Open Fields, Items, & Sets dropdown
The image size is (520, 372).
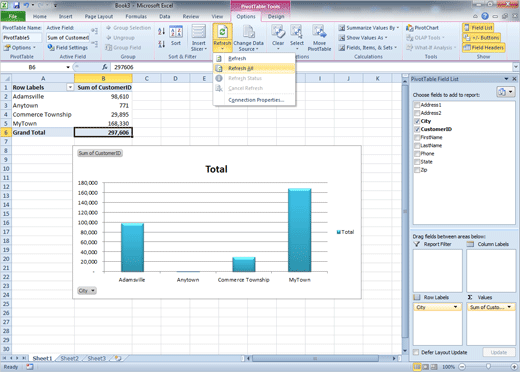tap(368, 48)
